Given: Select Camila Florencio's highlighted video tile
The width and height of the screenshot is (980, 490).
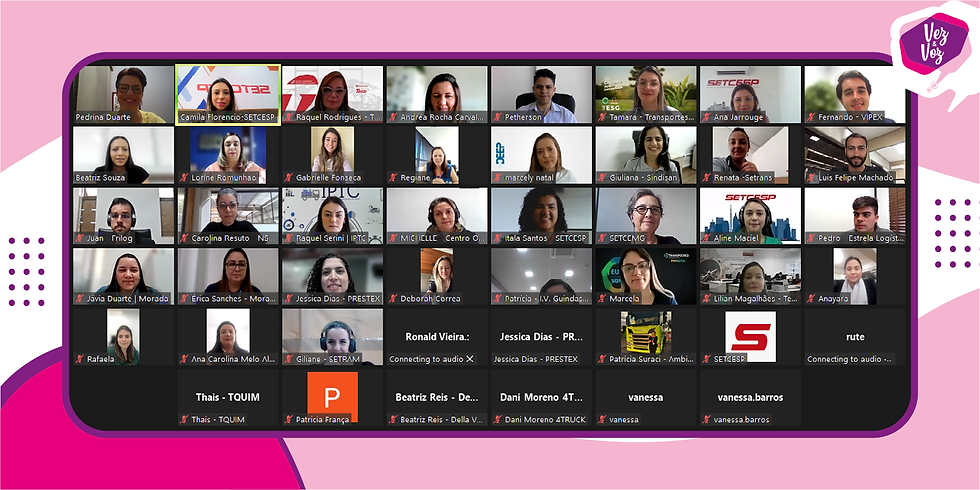Looking at the screenshot, I should [228, 94].
